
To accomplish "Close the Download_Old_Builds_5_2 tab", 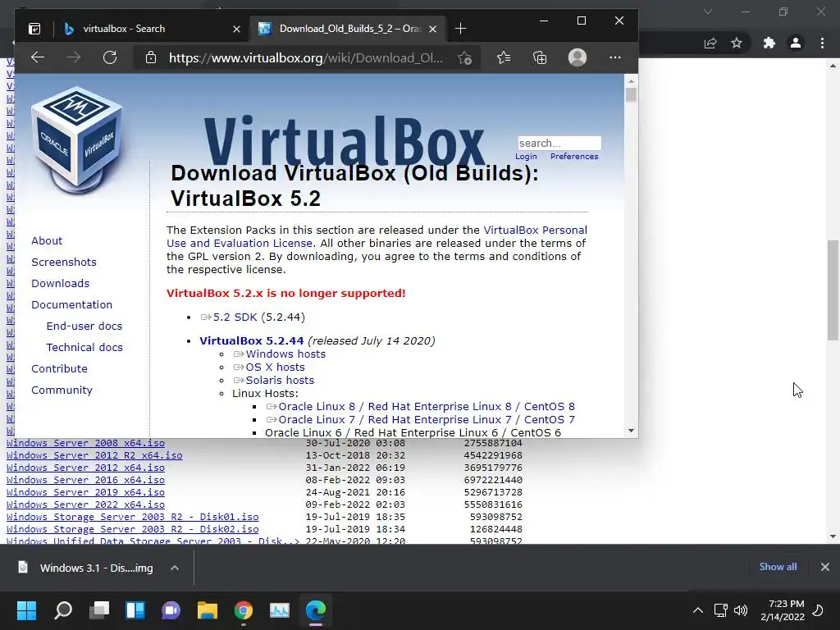I will 433,29.
